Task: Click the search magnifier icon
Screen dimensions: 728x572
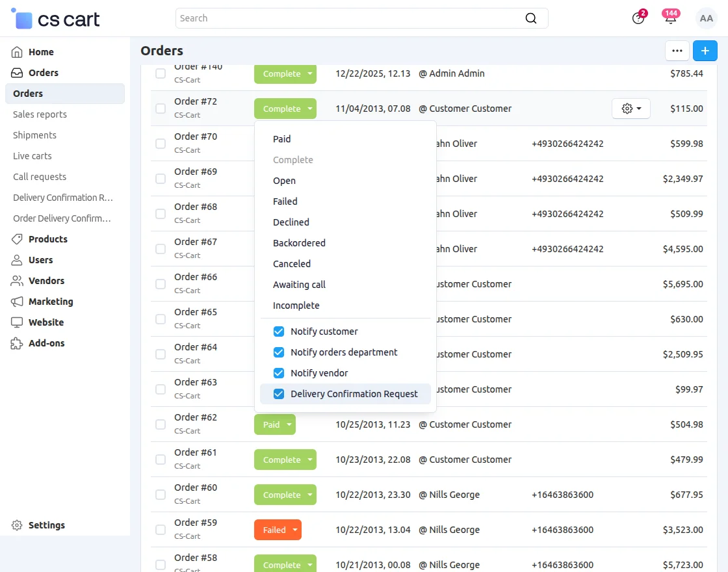Action: (531, 18)
